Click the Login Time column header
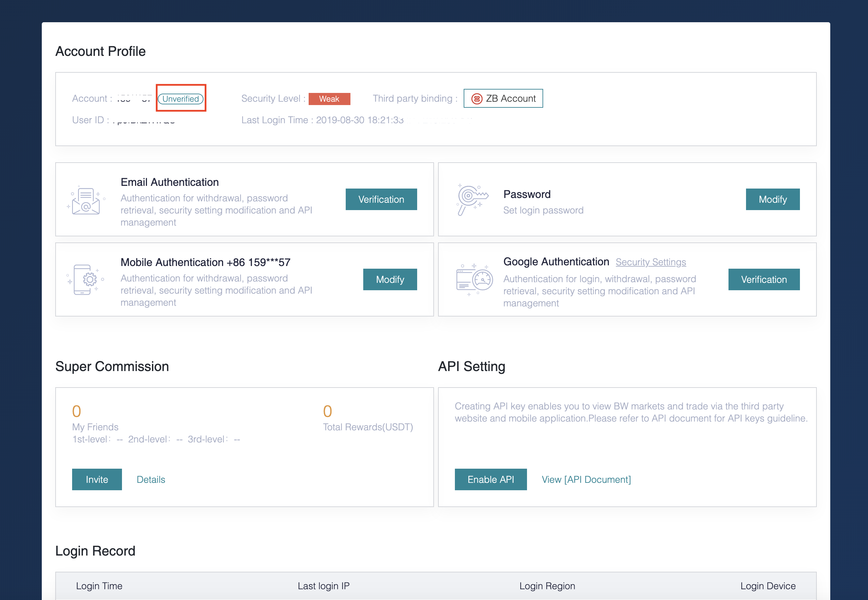This screenshot has height=600, width=868. pyautogui.click(x=99, y=586)
